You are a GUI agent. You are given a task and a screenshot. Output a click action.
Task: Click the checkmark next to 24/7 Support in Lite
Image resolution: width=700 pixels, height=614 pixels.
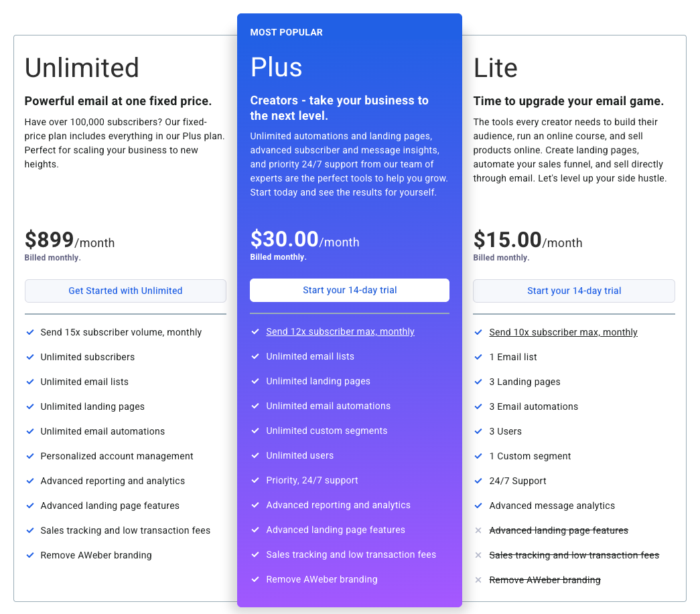point(478,481)
